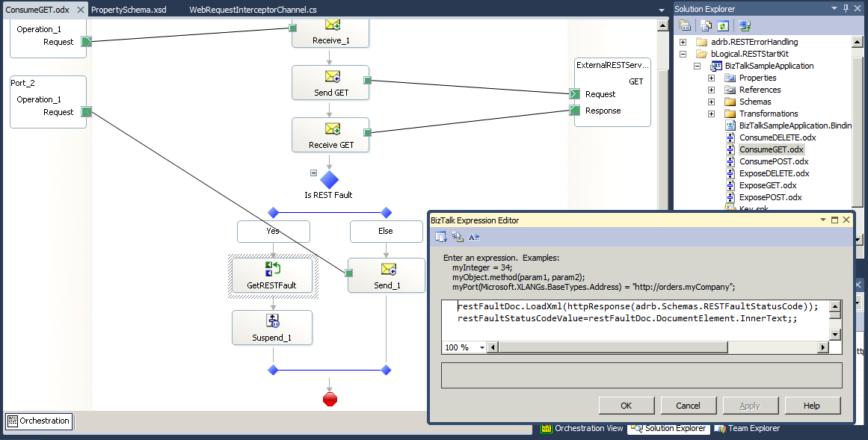The image size is (868, 440).
Task: Click first toolbar icon in BizTalk Expression Editor
Action: pyautogui.click(x=440, y=237)
